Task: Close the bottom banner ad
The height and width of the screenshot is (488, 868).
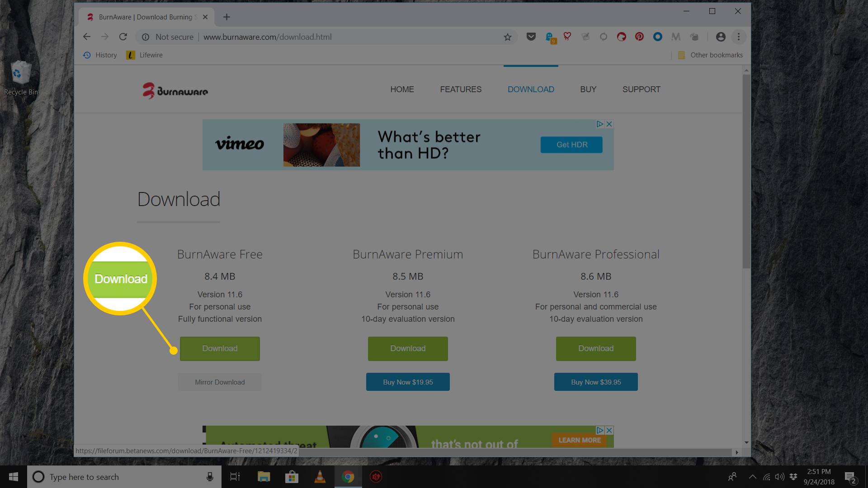Action: point(609,430)
